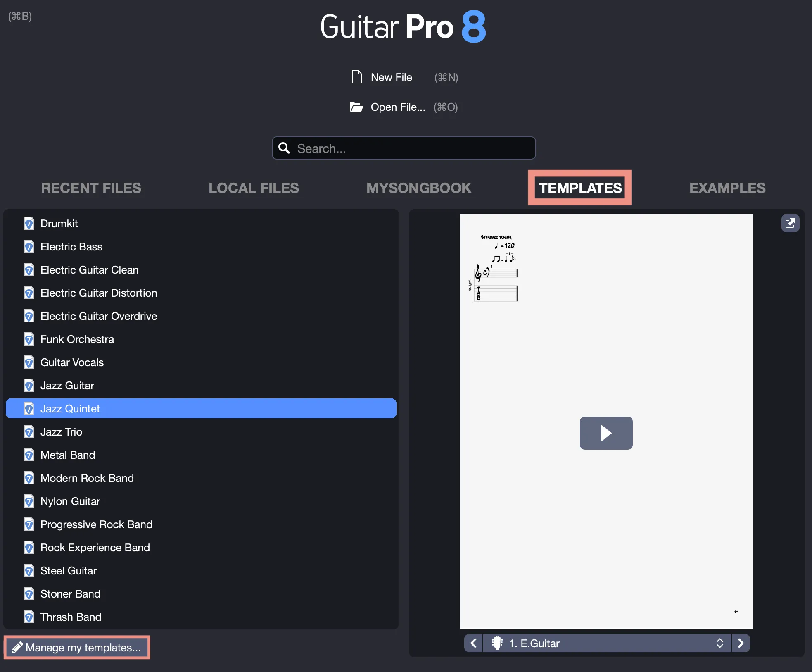Click the magnifying glass search icon
The height and width of the screenshot is (672, 812).
(284, 148)
